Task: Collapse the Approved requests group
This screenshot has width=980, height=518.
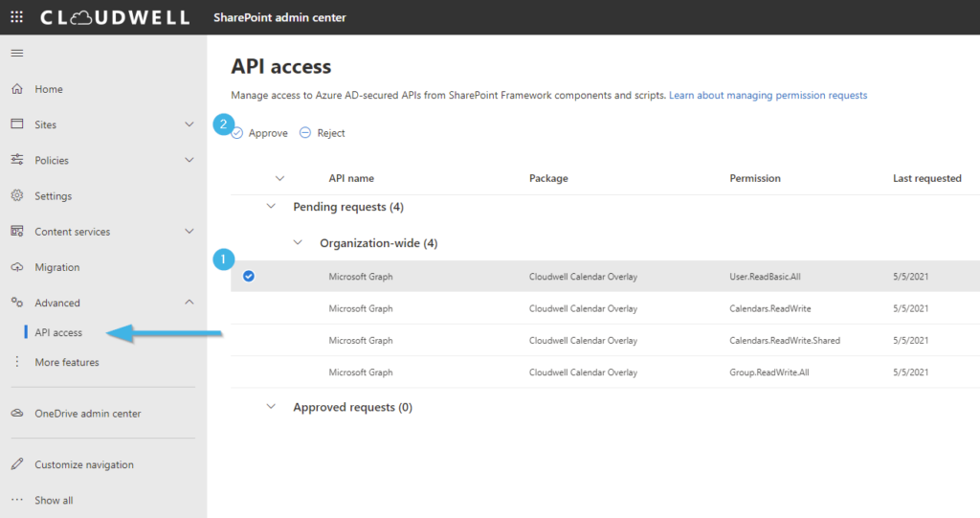Action: pos(271,406)
